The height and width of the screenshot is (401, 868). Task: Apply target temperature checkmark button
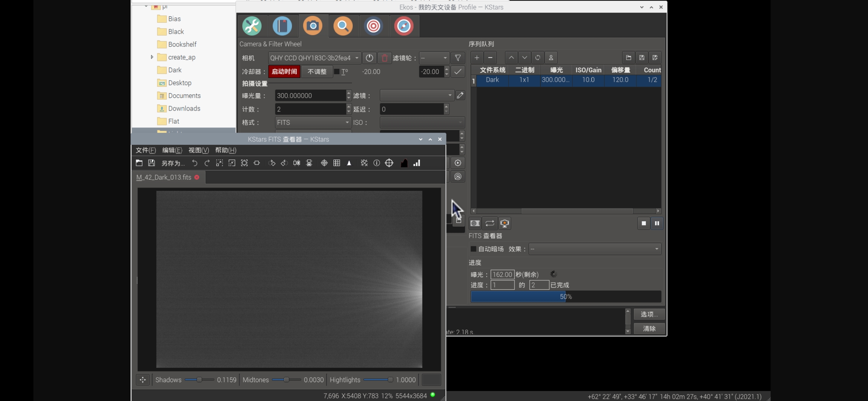coord(458,72)
